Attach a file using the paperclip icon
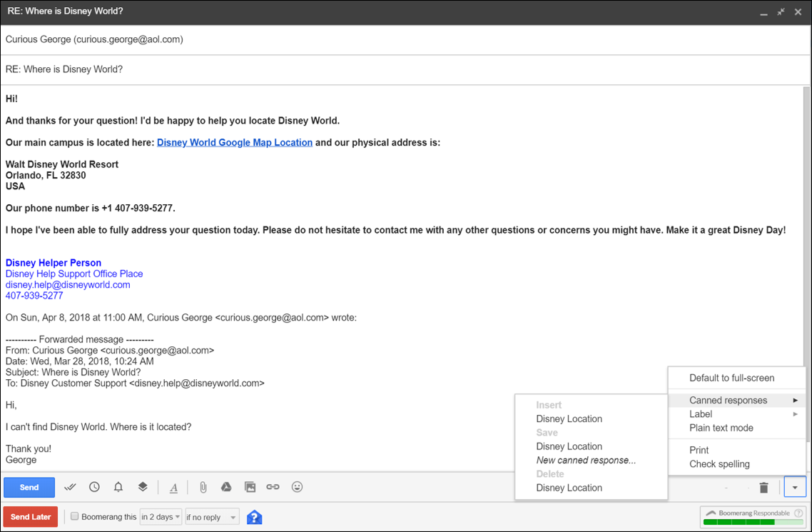The height and width of the screenshot is (532, 812). click(203, 487)
